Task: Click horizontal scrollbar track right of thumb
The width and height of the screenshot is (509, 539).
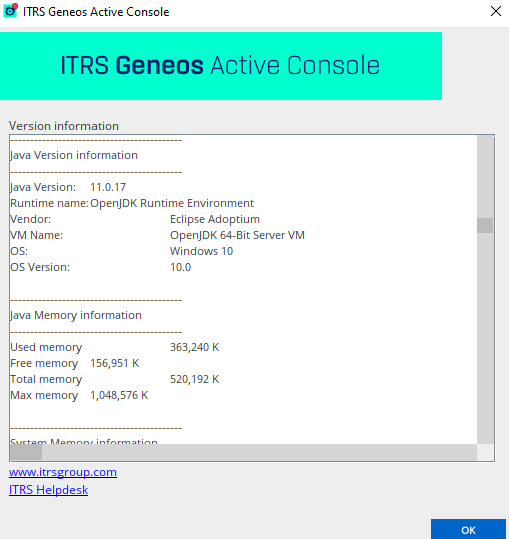Action: (259, 452)
